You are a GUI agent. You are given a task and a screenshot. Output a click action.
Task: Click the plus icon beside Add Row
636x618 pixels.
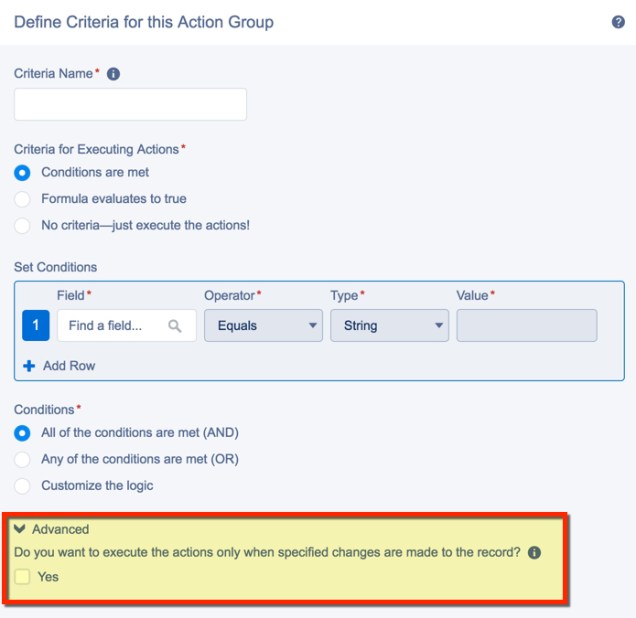(x=29, y=366)
